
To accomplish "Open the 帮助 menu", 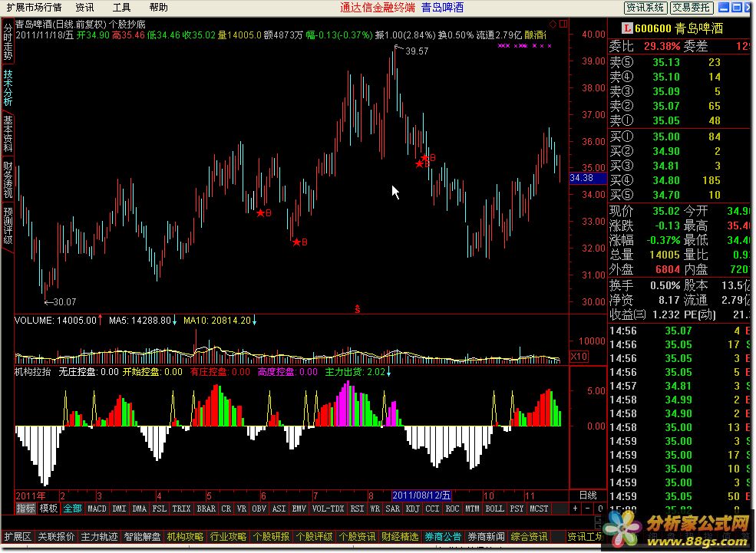I will click(159, 7).
